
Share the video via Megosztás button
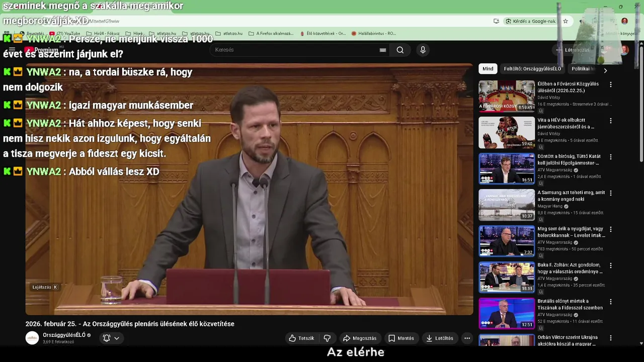tap(359, 338)
